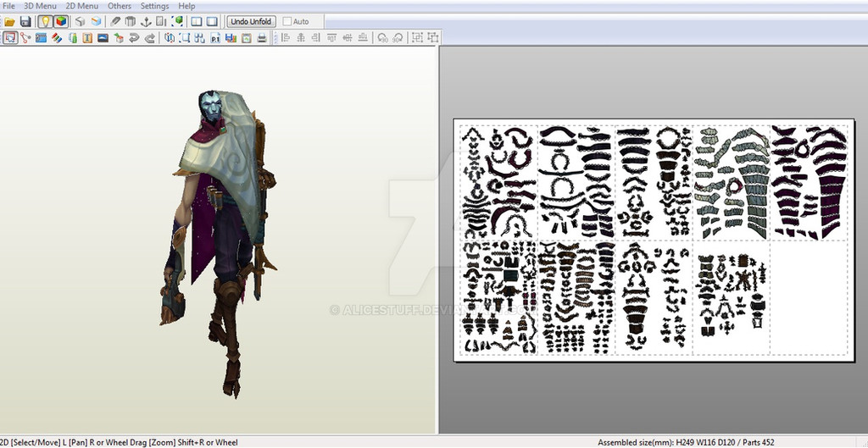Select the eraser-shaped edge tool icon

tap(115, 21)
